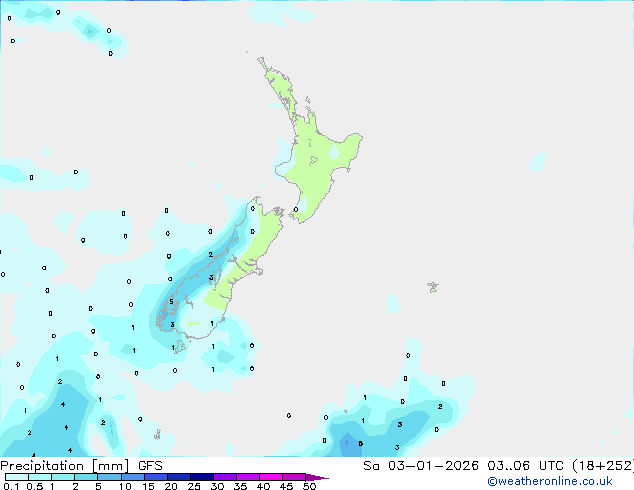Viewport: 634px width, 490px height.
Task: Click the '35' legend scale label
Action: pos(240,486)
